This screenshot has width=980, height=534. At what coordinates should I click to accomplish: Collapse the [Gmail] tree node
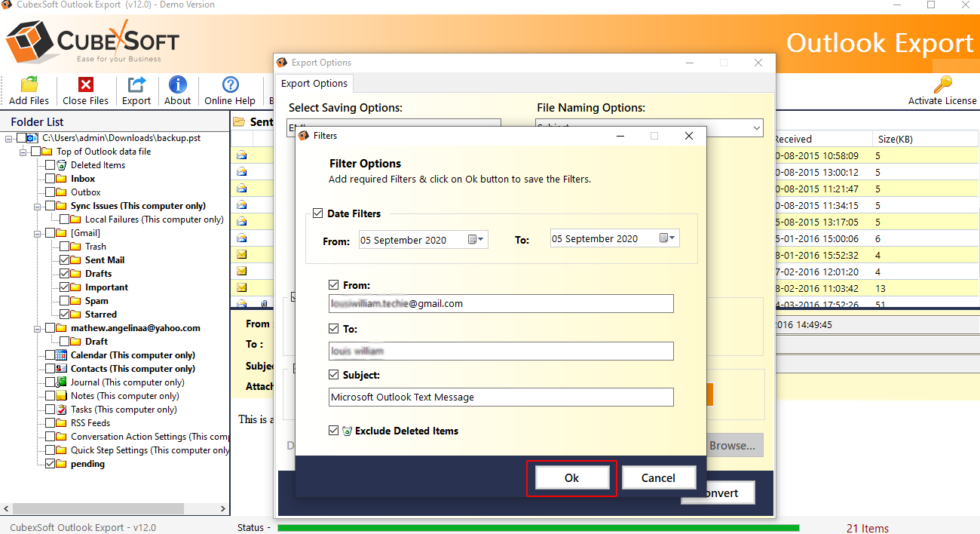[x=38, y=233]
